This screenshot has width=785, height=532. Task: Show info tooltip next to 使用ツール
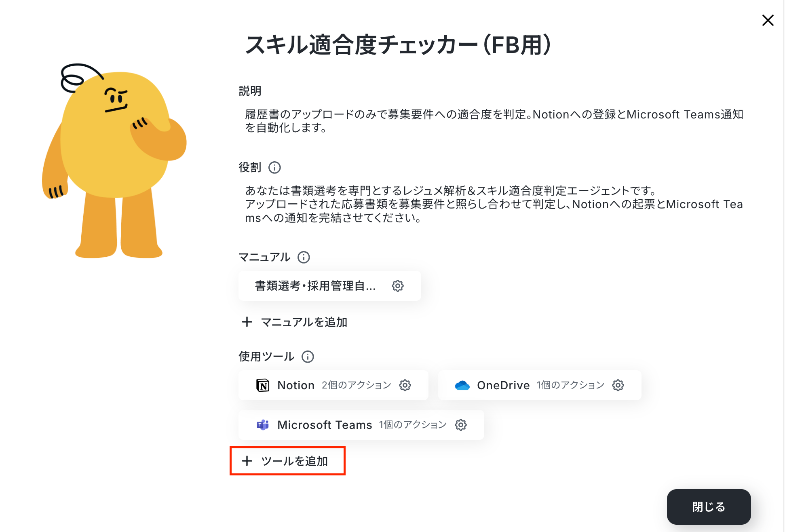point(308,357)
